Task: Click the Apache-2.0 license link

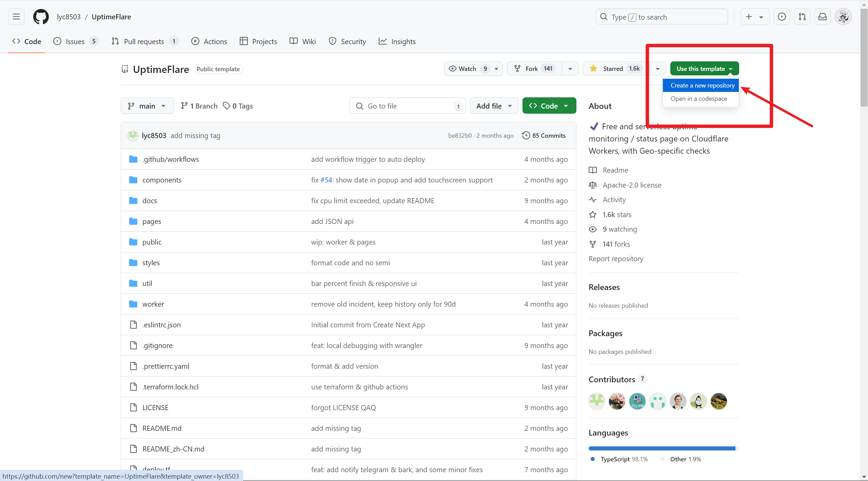Action: pyautogui.click(x=632, y=185)
